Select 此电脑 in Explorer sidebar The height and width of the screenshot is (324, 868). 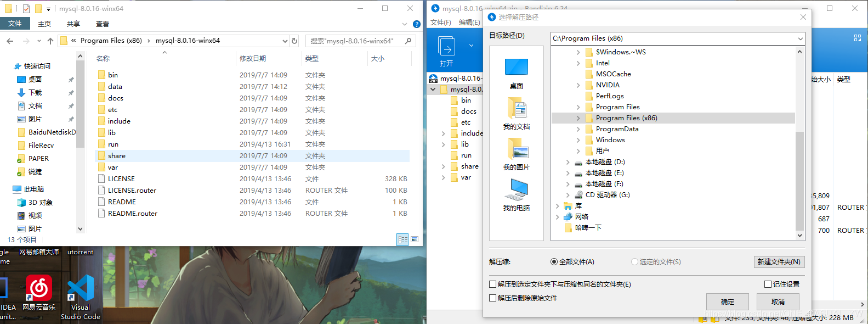pos(34,189)
